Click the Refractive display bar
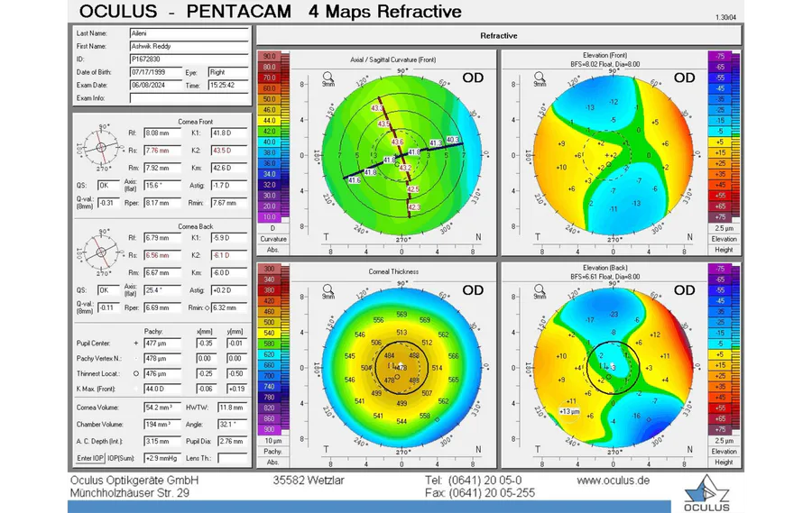Viewport: 812px width, 513px height. pyautogui.click(x=499, y=36)
